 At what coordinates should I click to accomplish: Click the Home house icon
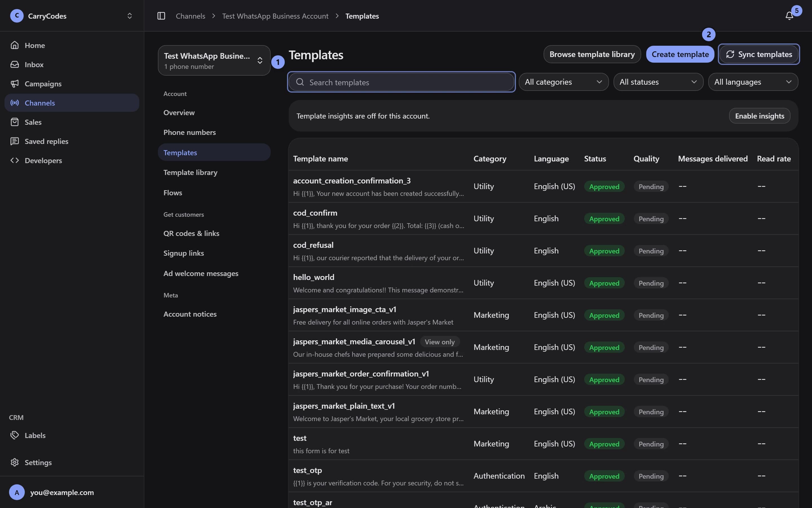pyautogui.click(x=14, y=45)
